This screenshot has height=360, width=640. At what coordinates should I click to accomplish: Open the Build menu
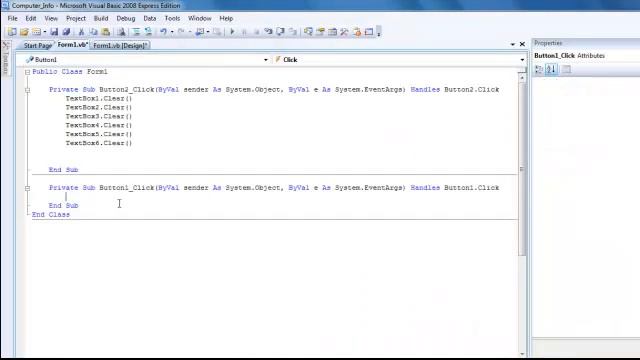click(101, 18)
